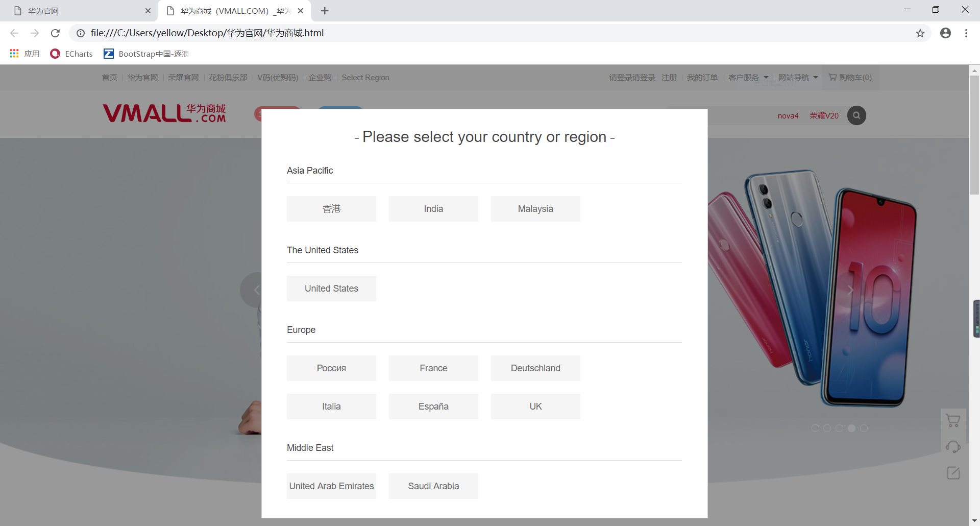The height and width of the screenshot is (526, 980).
Task: Select Malaysia region
Action: (535, 209)
